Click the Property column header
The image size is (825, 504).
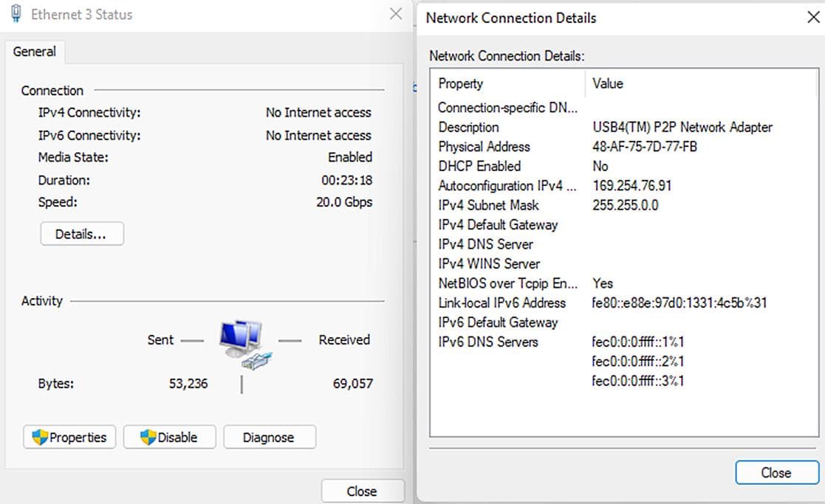click(x=509, y=83)
